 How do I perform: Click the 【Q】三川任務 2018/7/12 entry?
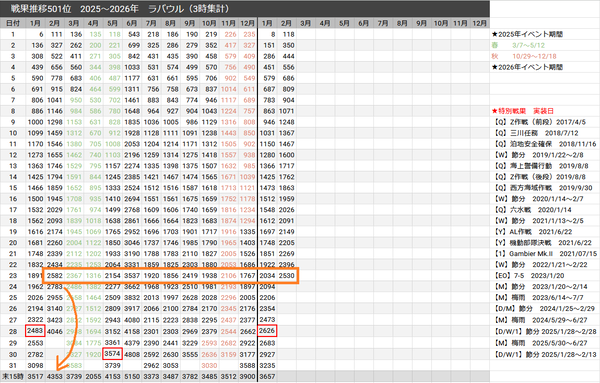tap(536, 133)
